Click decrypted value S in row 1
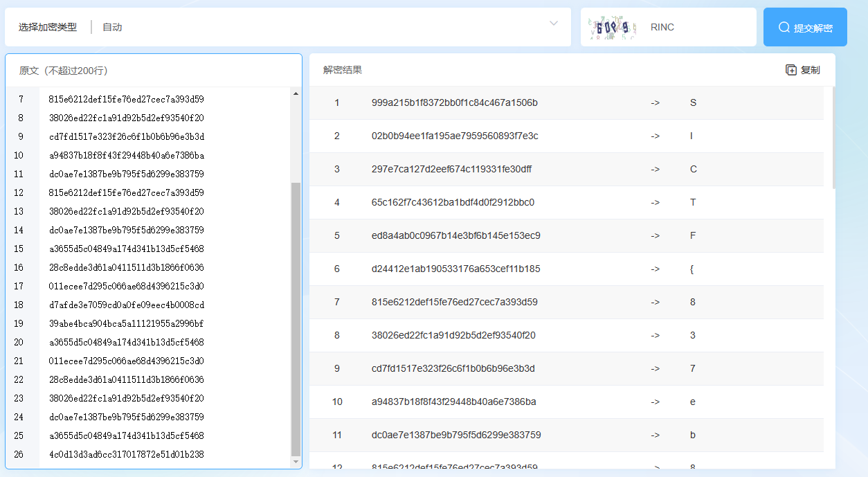The height and width of the screenshot is (477, 868). (x=693, y=102)
